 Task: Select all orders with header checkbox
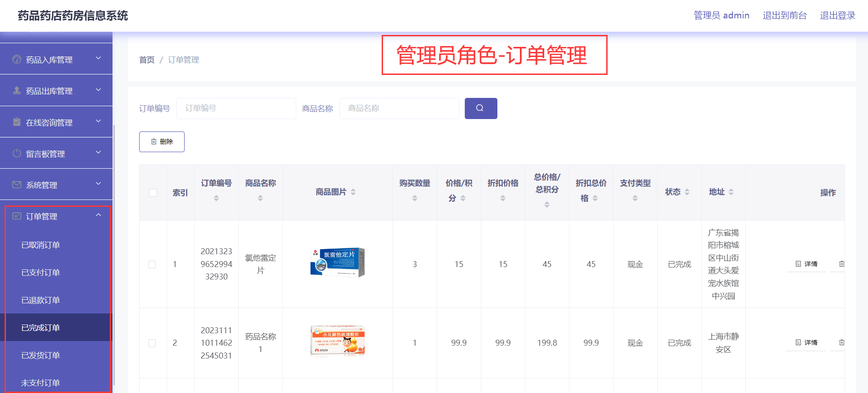(153, 193)
